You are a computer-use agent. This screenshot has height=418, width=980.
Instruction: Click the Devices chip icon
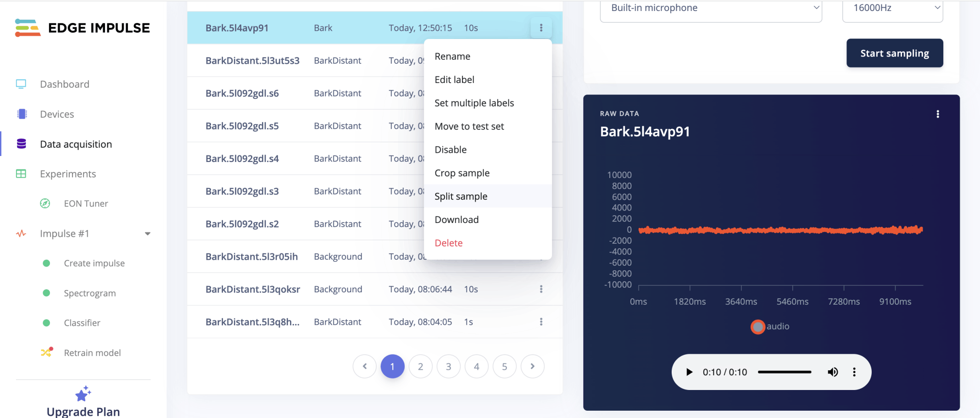click(22, 114)
